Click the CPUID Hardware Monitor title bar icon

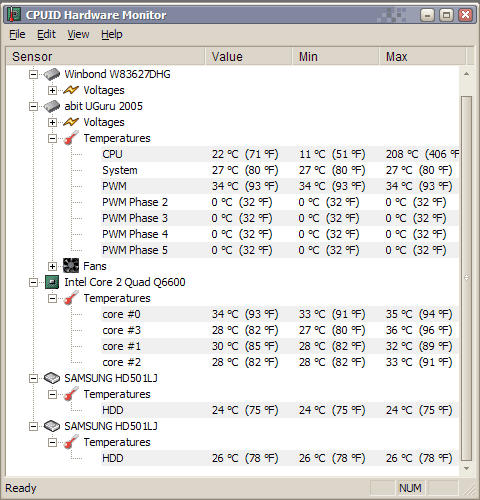click(14, 15)
